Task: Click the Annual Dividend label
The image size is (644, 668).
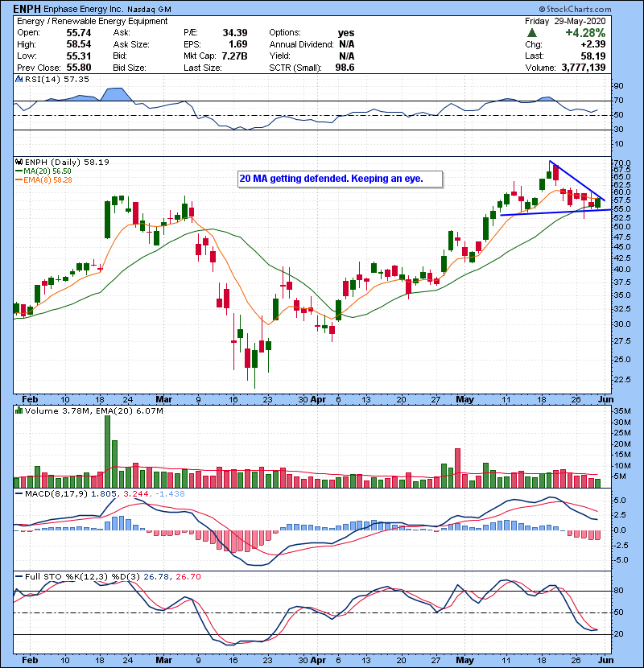Action: click(301, 44)
